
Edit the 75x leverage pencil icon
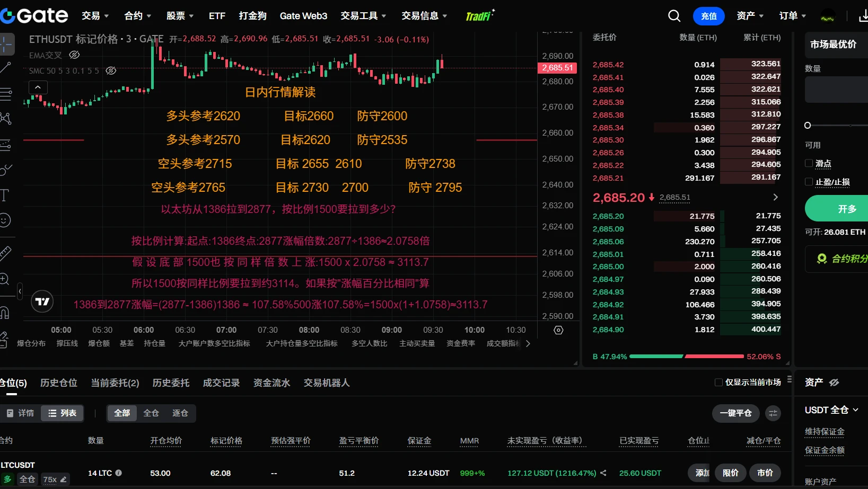64,479
